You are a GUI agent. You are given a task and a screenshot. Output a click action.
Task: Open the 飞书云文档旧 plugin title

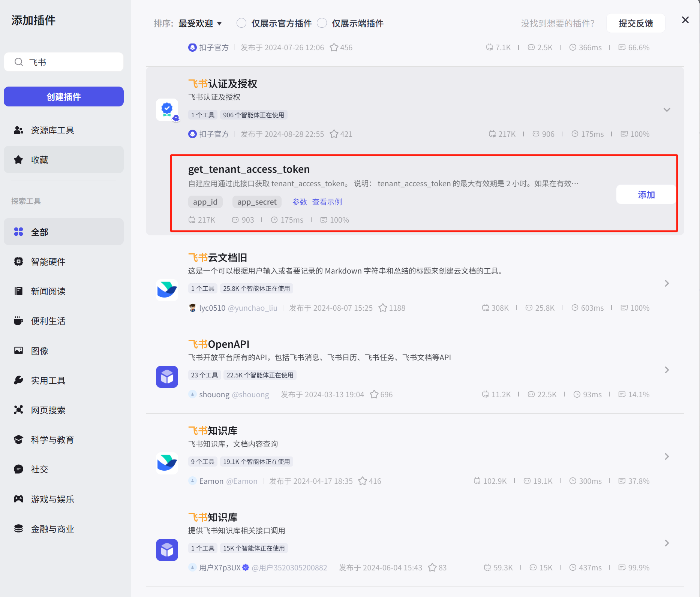click(217, 257)
